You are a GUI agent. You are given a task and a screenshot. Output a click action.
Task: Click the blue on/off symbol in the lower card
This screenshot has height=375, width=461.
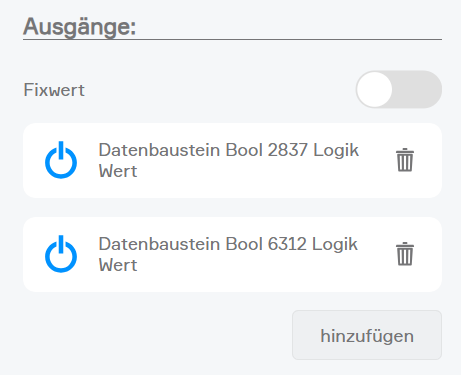[61, 254]
